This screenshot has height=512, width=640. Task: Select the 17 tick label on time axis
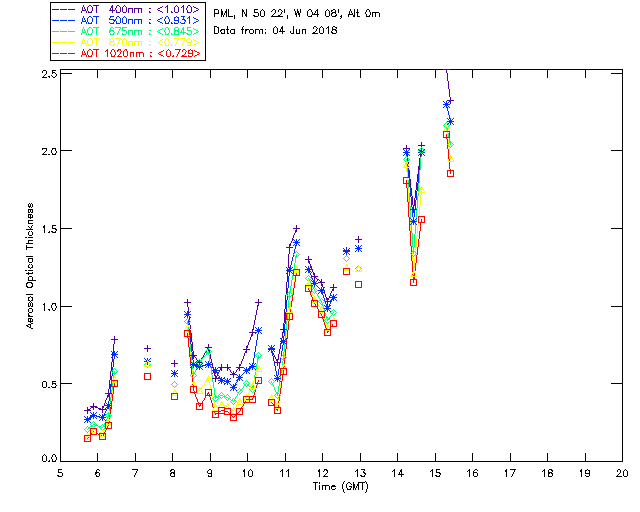(x=510, y=472)
